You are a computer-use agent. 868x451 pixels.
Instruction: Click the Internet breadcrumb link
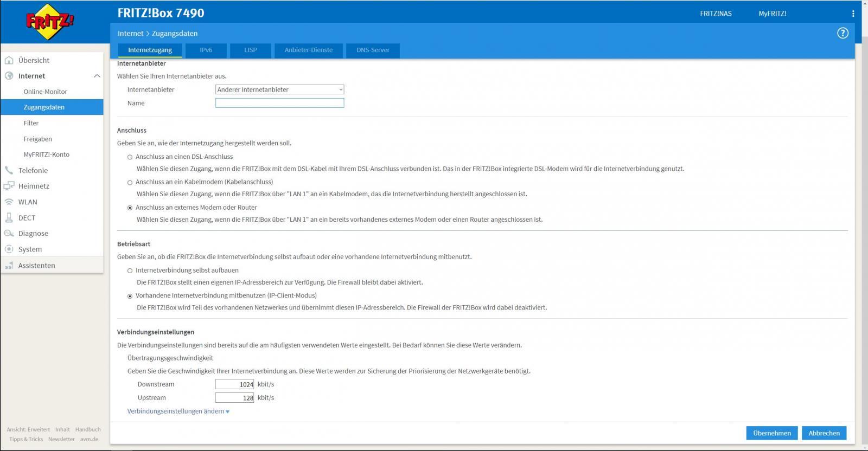pyautogui.click(x=131, y=33)
